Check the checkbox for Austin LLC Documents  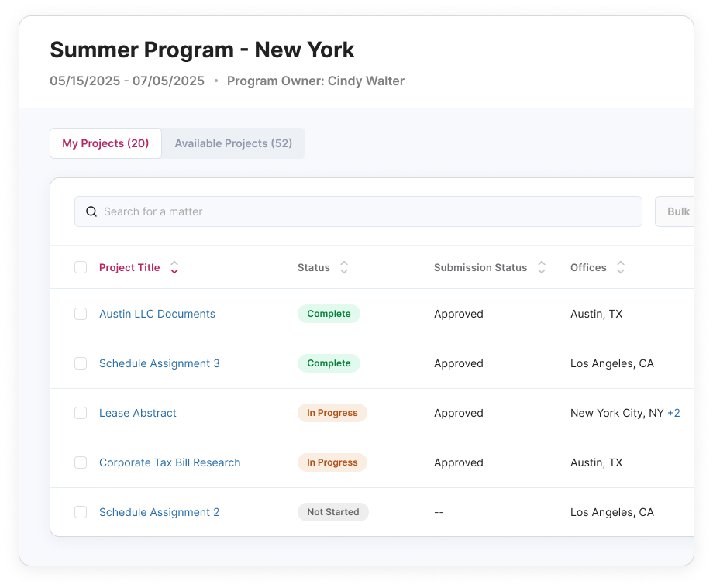(81, 314)
